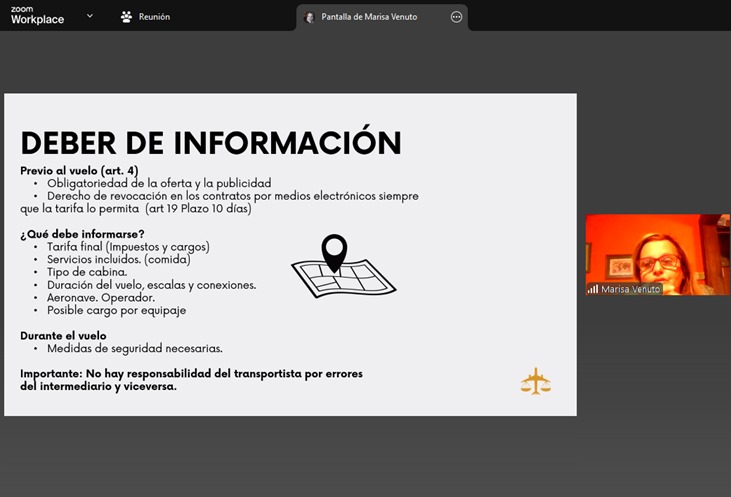Click the map with location pin graphic
Screen dimensions: 731x497
tap(344, 266)
